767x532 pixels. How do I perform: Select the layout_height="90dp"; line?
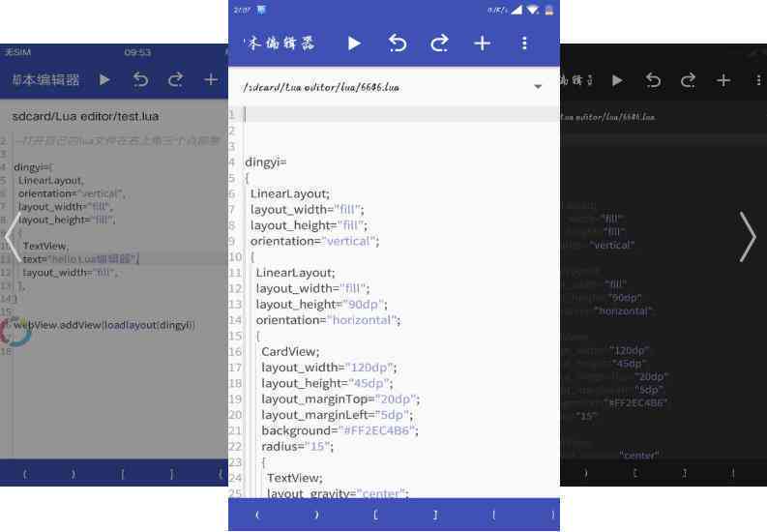321,304
